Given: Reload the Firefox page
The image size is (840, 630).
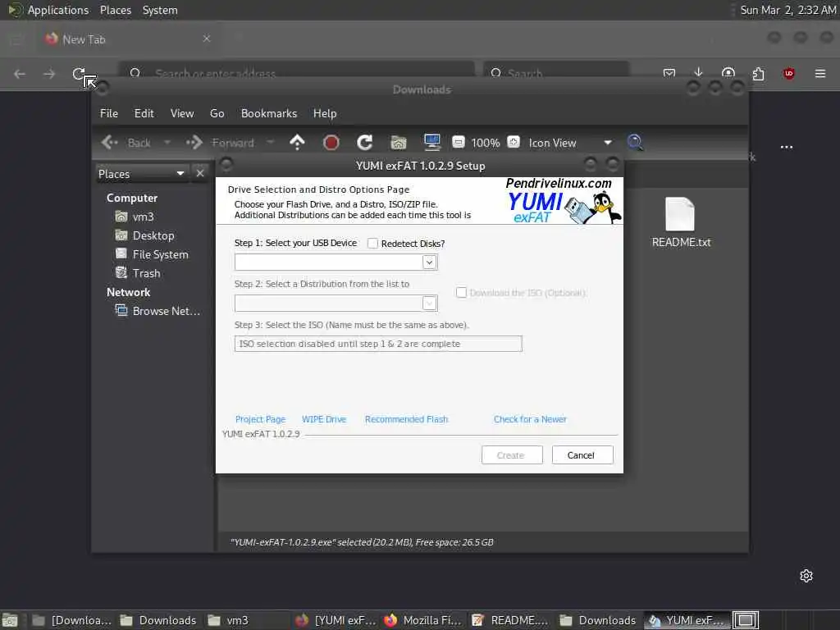Looking at the screenshot, I should click(79, 74).
